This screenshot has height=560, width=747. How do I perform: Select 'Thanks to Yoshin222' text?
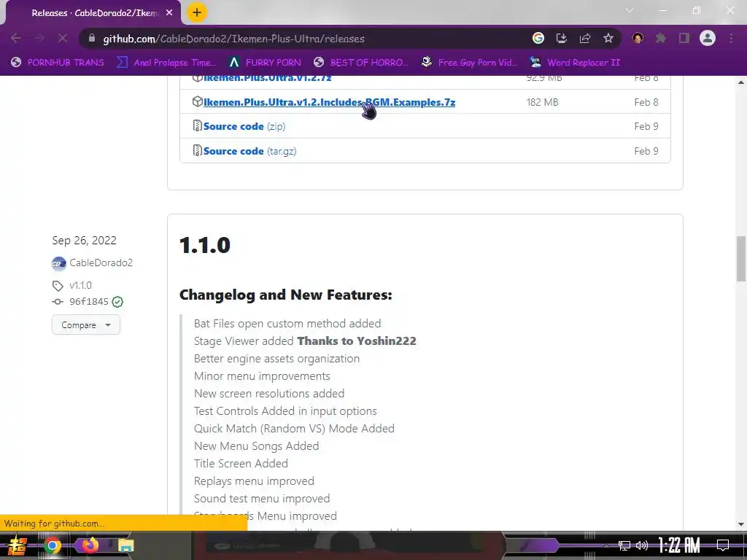tap(356, 341)
